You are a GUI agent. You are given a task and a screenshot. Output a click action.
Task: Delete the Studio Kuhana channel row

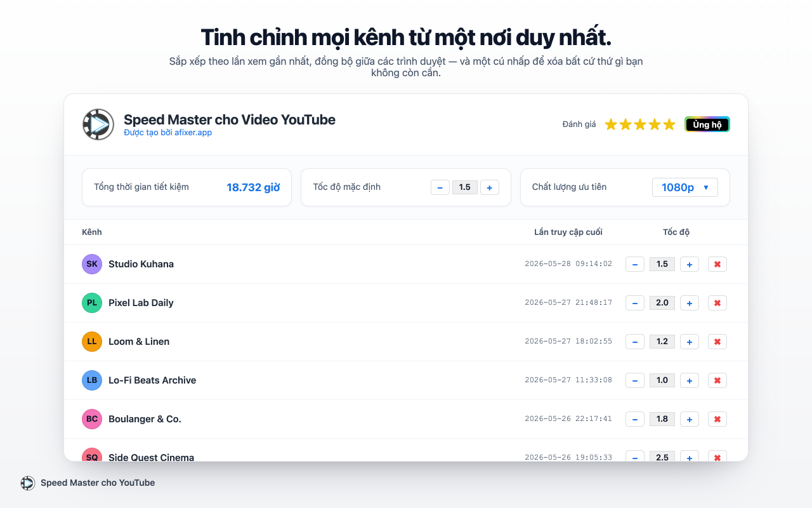[x=717, y=264]
